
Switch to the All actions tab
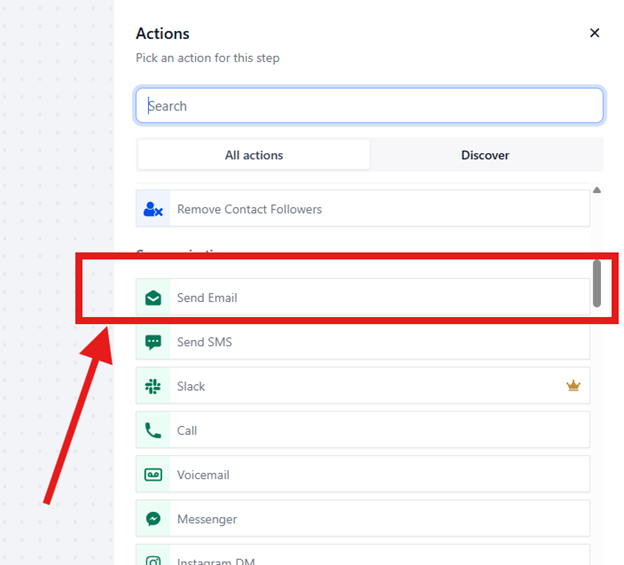[x=254, y=155]
